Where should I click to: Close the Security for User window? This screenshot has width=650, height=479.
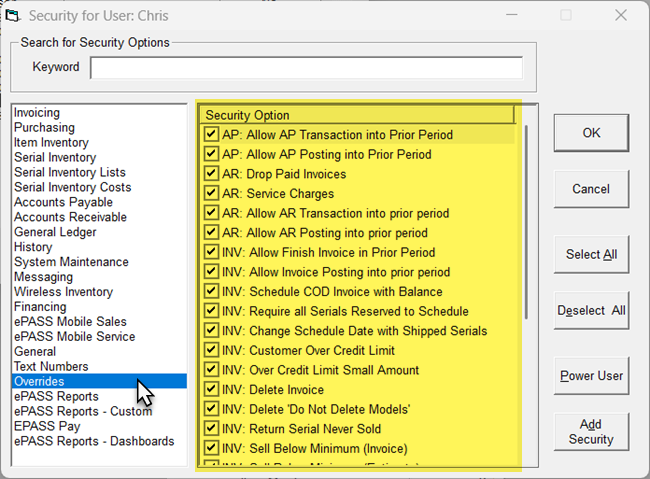(621, 15)
